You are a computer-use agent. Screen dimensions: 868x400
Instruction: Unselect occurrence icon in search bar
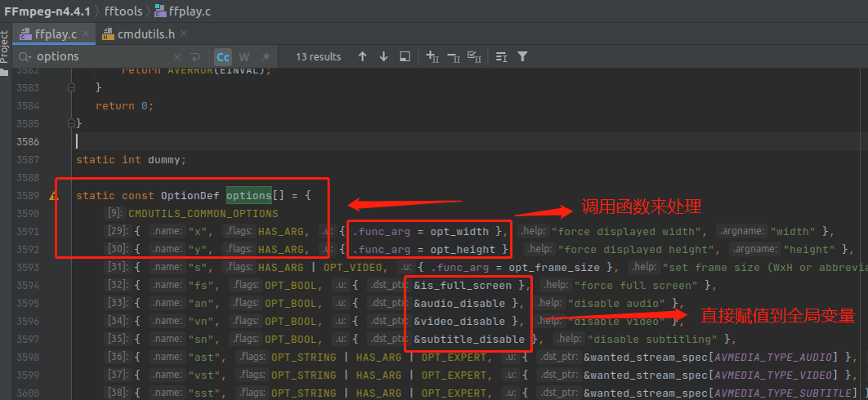coord(453,57)
